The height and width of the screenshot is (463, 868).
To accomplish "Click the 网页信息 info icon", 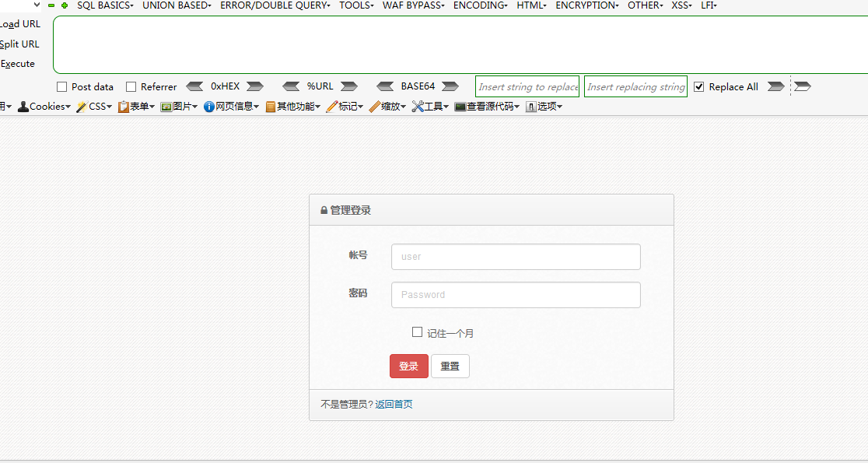I will coord(208,107).
